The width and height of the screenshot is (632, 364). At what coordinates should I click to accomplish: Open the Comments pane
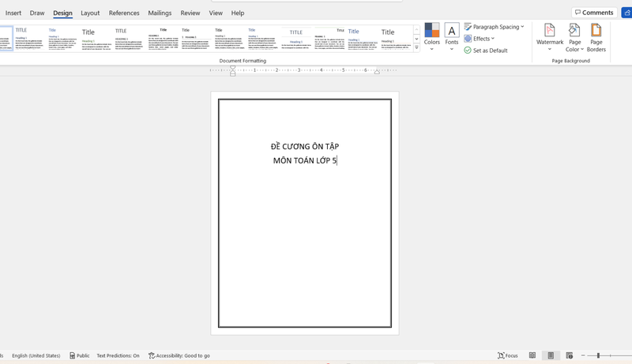pyautogui.click(x=594, y=13)
